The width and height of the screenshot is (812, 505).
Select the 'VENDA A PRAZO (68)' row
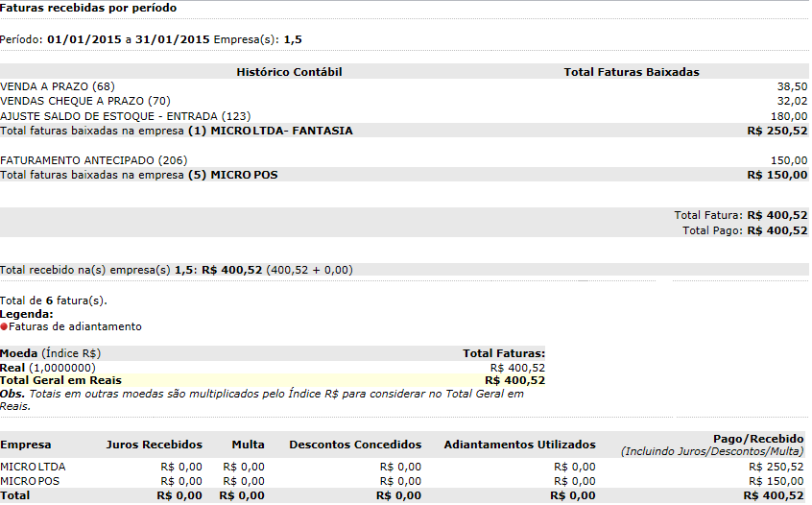pos(404,86)
